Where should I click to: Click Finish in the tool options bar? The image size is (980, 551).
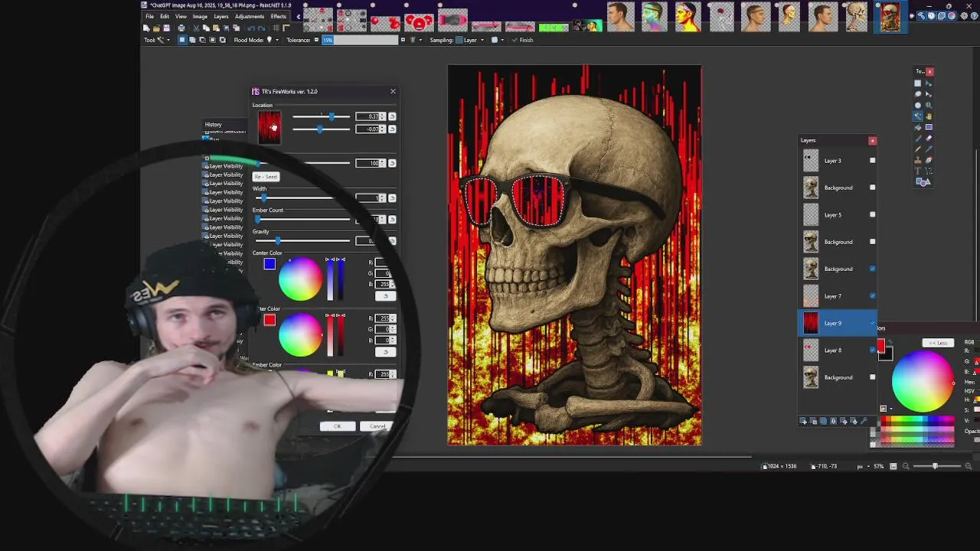524,40
